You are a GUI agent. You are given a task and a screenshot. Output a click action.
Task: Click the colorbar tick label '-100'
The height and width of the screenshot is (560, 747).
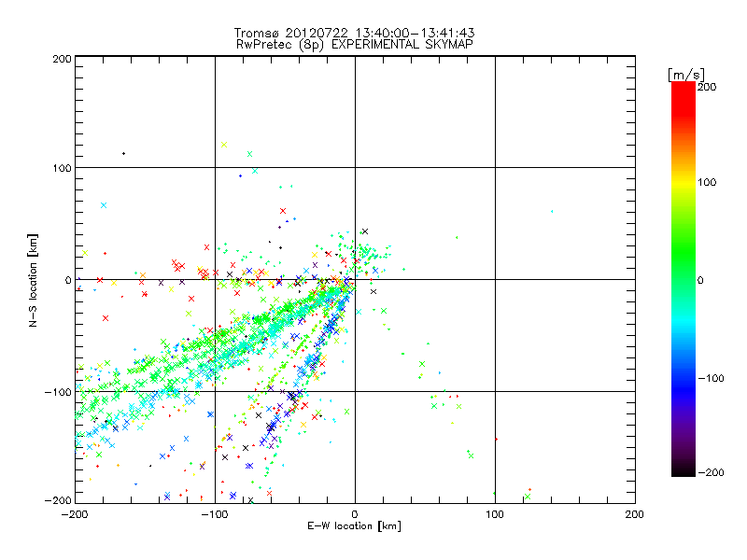click(x=711, y=378)
